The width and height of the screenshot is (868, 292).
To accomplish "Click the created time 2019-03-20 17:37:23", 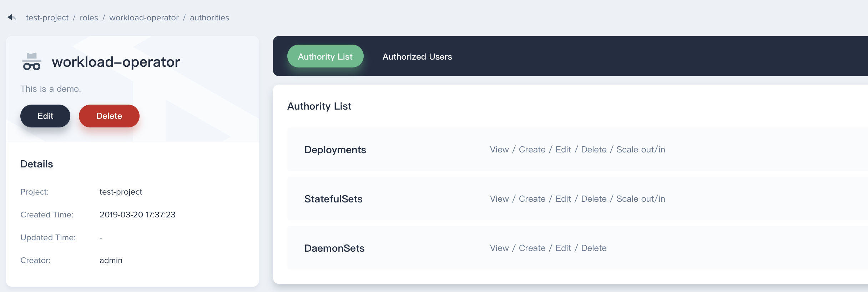I will (x=137, y=215).
